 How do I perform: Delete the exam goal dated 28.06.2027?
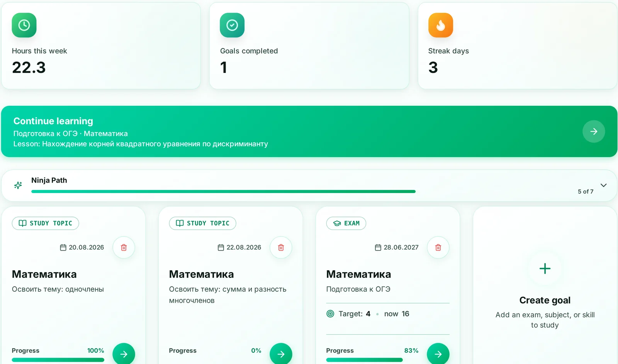(438, 247)
